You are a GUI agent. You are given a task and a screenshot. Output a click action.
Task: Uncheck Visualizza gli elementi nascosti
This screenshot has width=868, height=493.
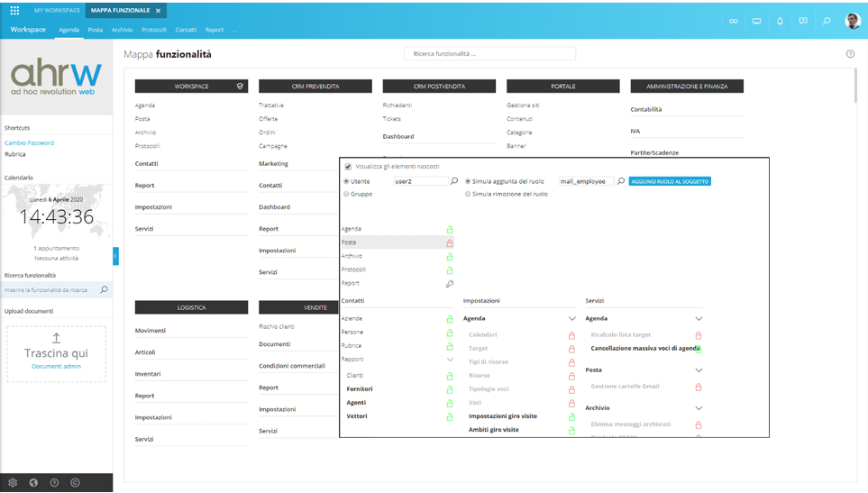point(349,167)
